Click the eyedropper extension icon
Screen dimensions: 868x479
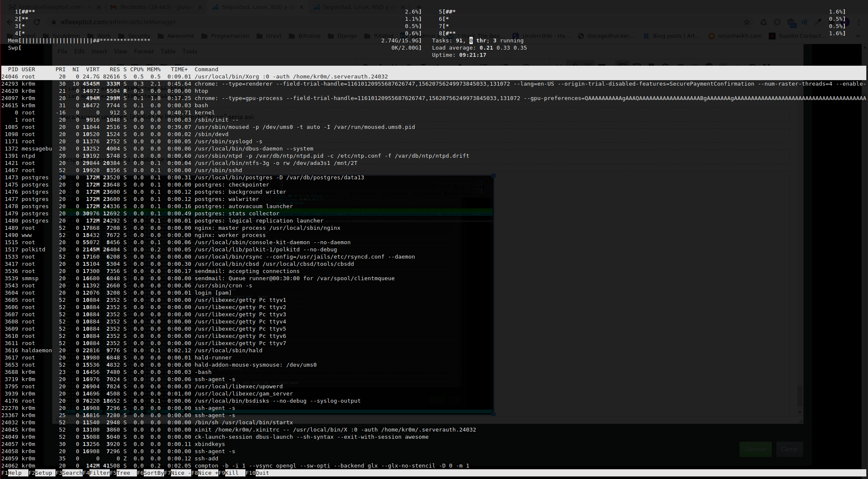tap(818, 22)
